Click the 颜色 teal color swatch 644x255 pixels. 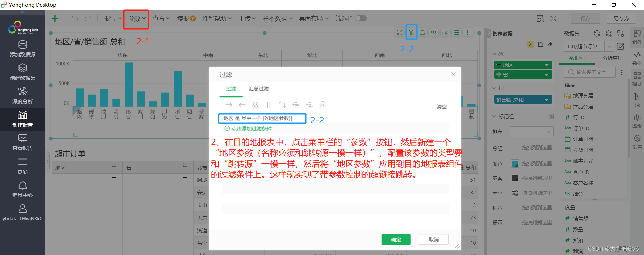pos(515,164)
